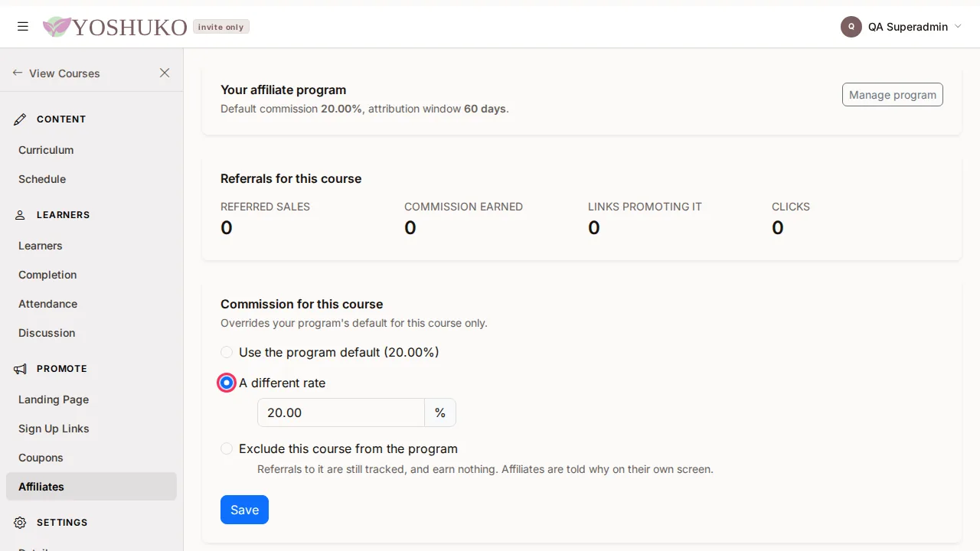
Task: Select Use the program default radio
Action: [227, 352]
